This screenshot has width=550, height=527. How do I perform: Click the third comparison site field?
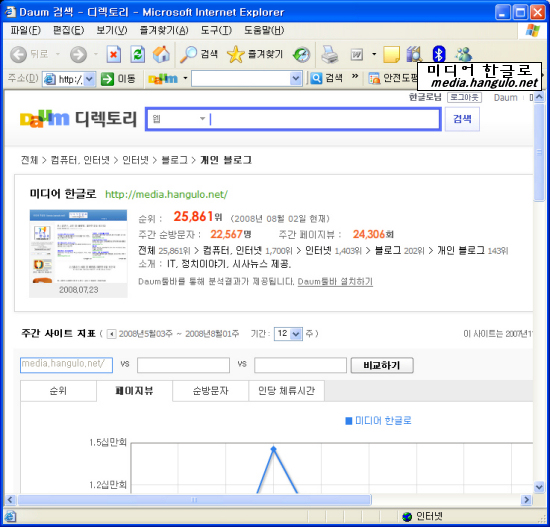tap(300, 365)
